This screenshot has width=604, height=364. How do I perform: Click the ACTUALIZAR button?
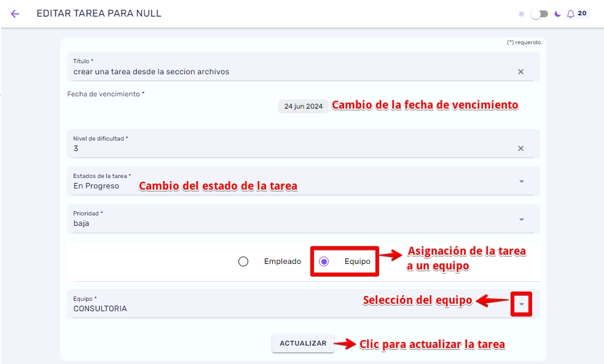[303, 343]
